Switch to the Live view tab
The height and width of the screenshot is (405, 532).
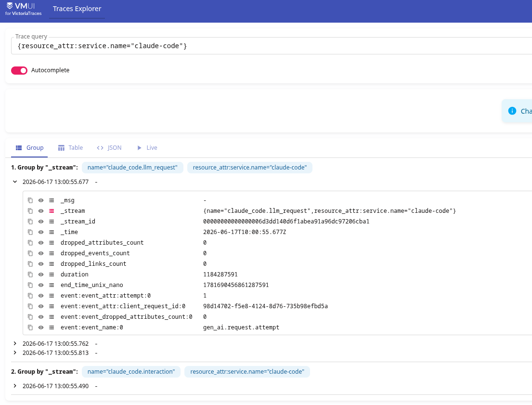tap(147, 148)
